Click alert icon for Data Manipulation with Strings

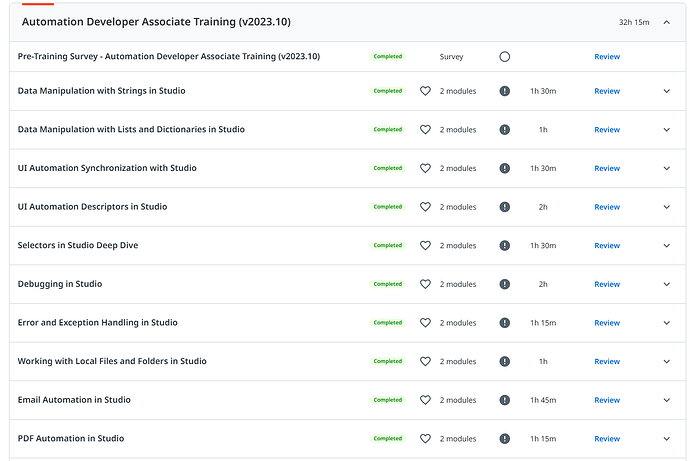click(505, 91)
